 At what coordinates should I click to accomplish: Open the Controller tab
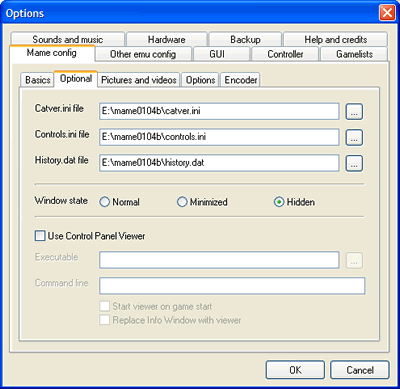(x=285, y=54)
